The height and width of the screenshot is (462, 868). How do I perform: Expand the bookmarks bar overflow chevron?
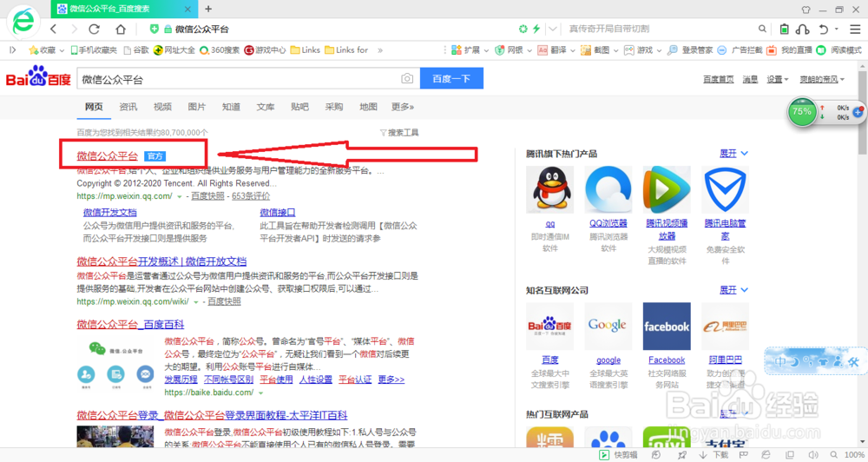pos(380,49)
